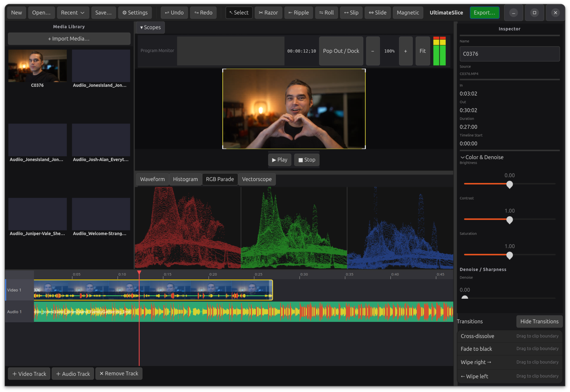Hide the Transitions list
570x392 pixels.
point(539,321)
